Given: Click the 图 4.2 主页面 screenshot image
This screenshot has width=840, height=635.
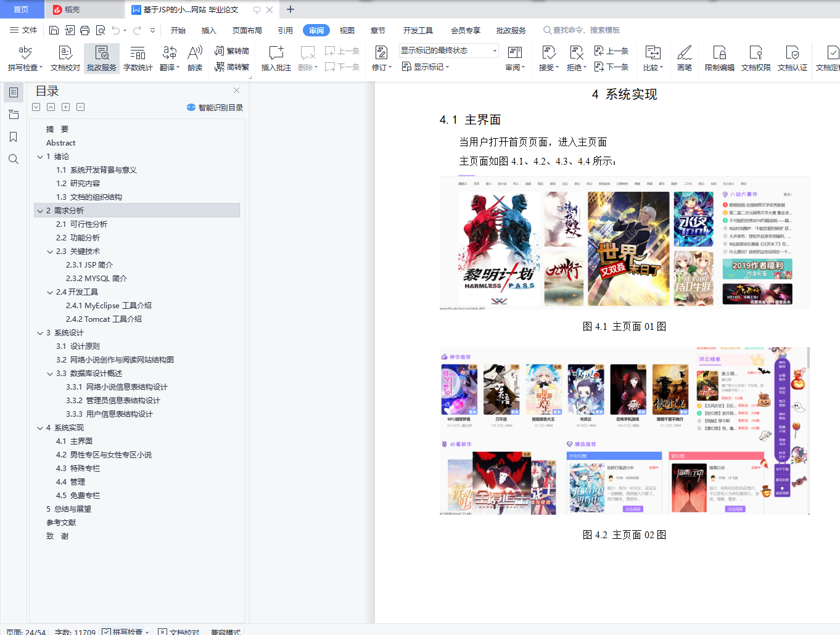Looking at the screenshot, I should [x=625, y=431].
